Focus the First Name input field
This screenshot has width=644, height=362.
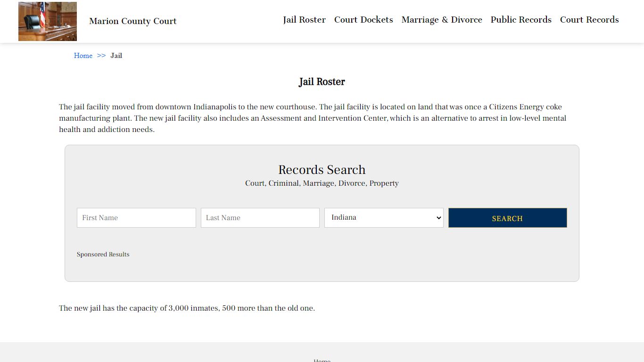(x=136, y=218)
